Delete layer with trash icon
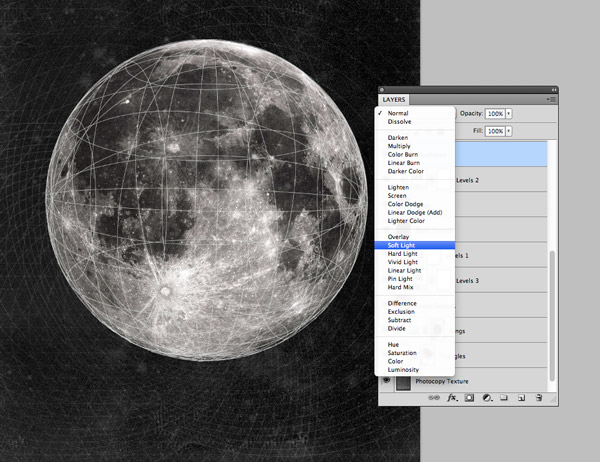This screenshot has width=600, height=462. point(538,397)
